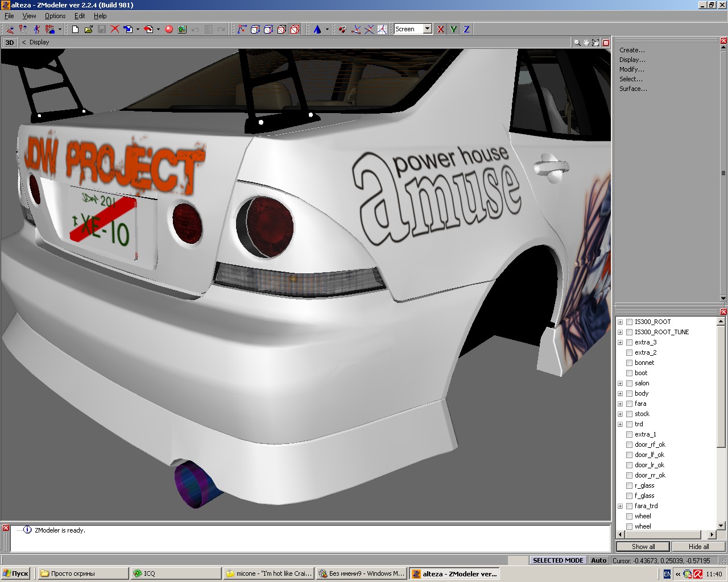Click the viewport zoom-extents frame icon

pos(595,43)
